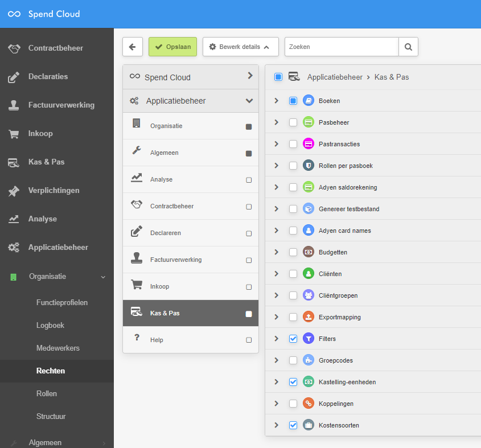
Task: Open the Medewerkers submenu item
Action: click(x=58, y=348)
